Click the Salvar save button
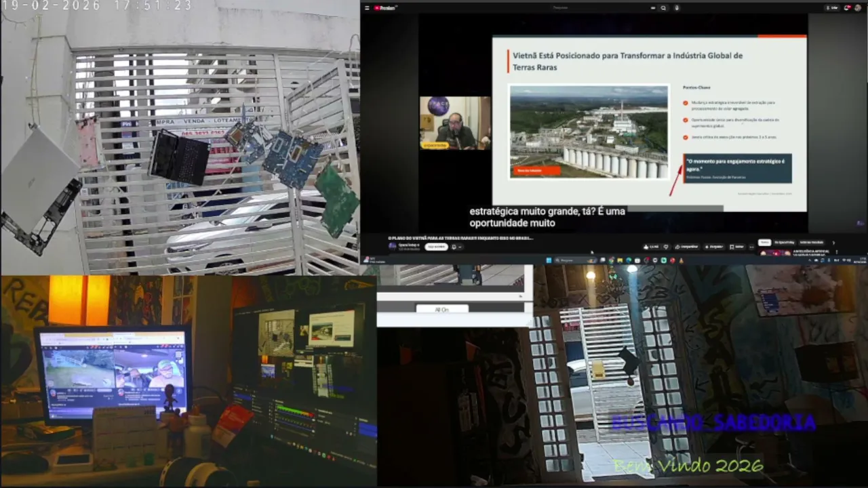868x488 pixels. coord(736,247)
